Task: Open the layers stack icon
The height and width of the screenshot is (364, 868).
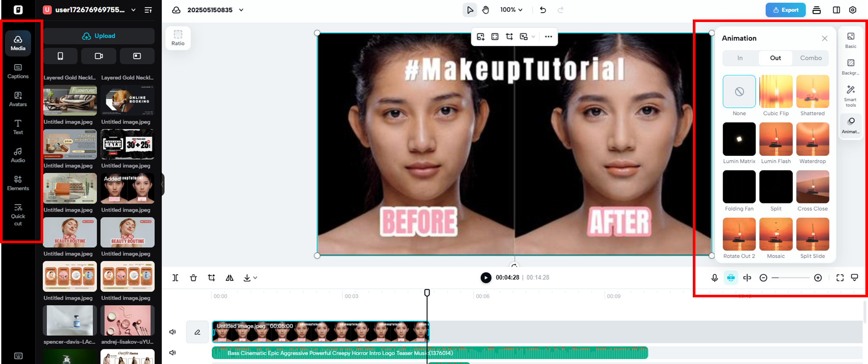Action: coord(817,10)
